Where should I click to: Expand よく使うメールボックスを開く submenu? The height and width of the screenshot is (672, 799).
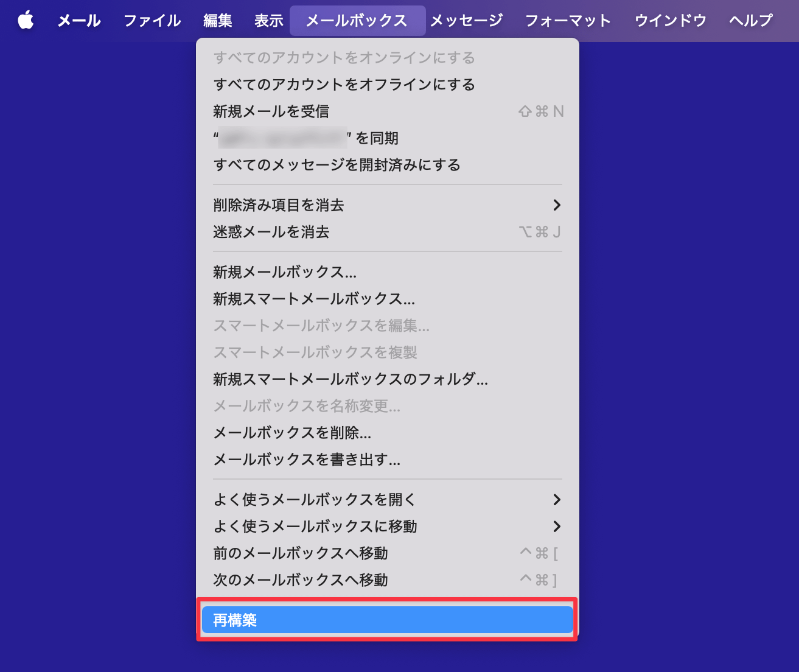click(388, 500)
